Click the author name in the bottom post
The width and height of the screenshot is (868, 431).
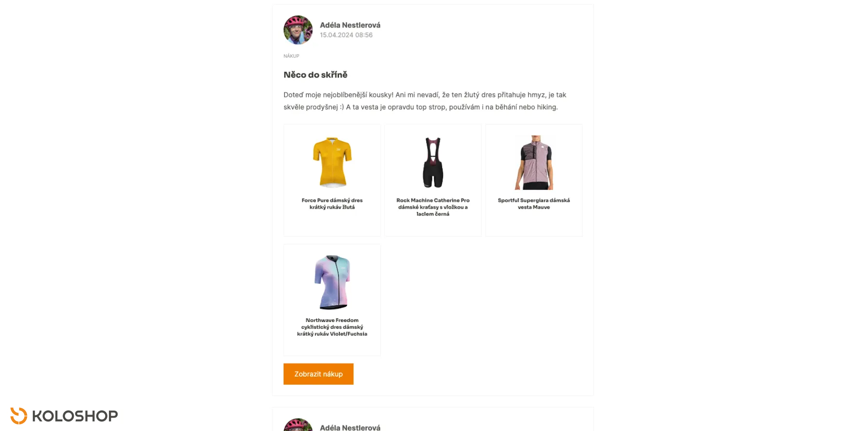coord(350,428)
